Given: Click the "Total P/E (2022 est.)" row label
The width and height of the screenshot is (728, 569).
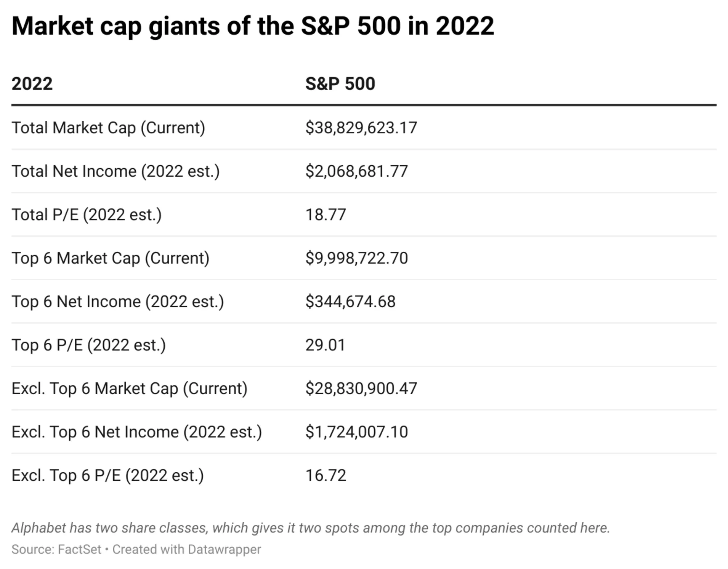Looking at the screenshot, I should (x=87, y=215).
